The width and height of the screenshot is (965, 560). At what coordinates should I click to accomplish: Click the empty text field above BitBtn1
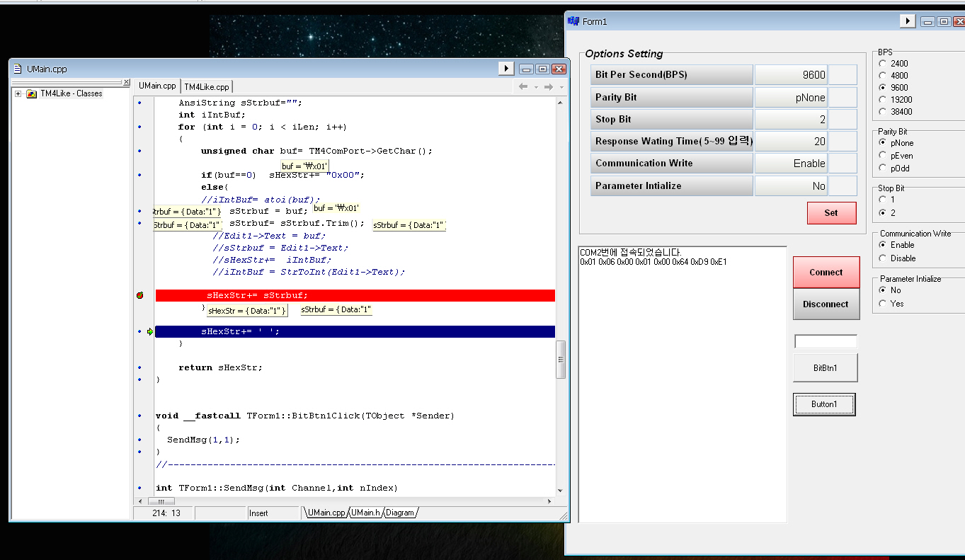tap(826, 342)
